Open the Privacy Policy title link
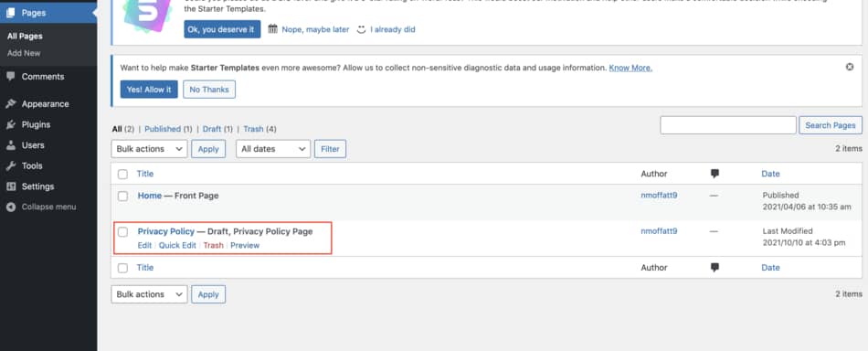 166,231
